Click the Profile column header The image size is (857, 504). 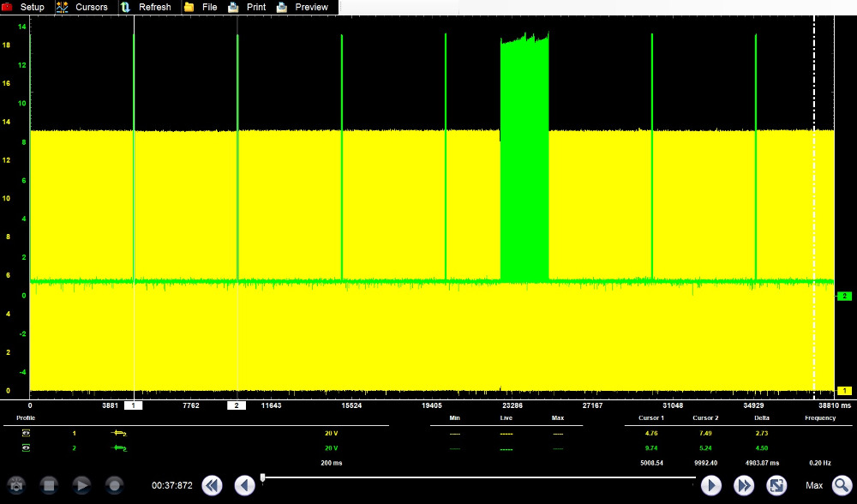coord(26,417)
